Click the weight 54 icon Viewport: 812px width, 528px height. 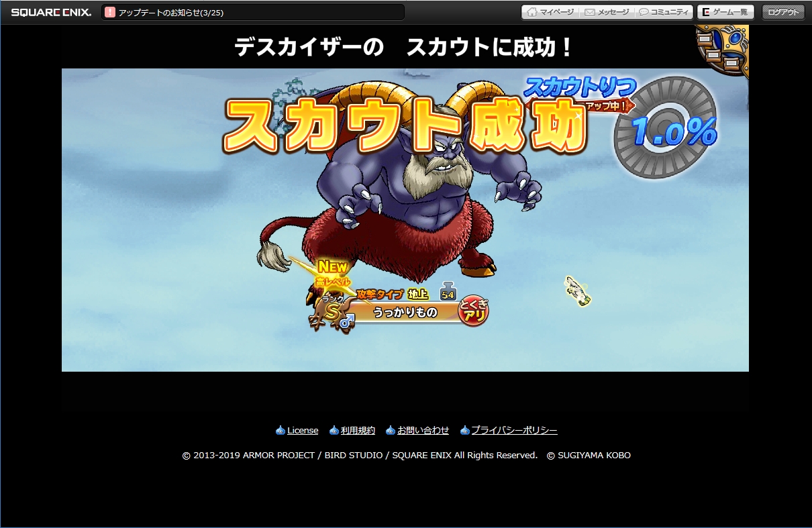pos(448,293)
